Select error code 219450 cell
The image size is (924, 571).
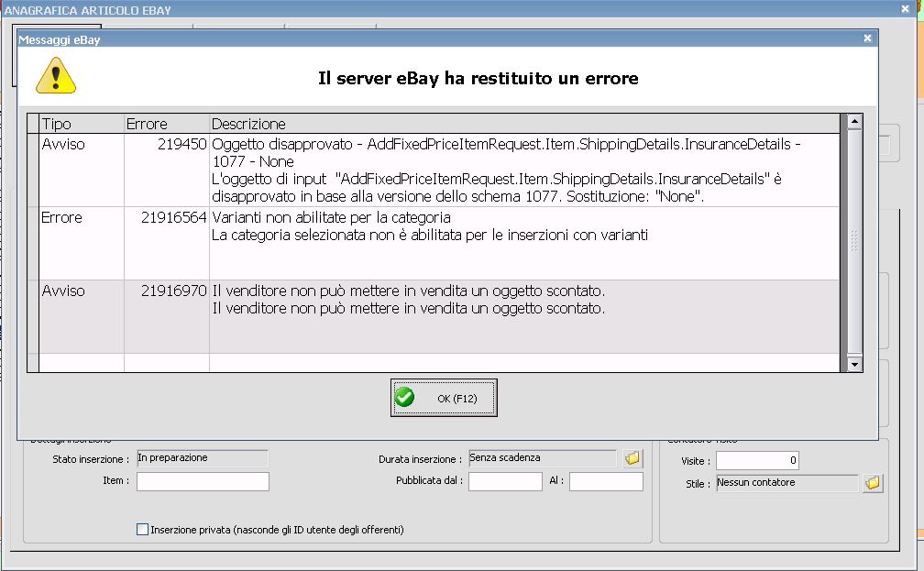coord(167,170)
